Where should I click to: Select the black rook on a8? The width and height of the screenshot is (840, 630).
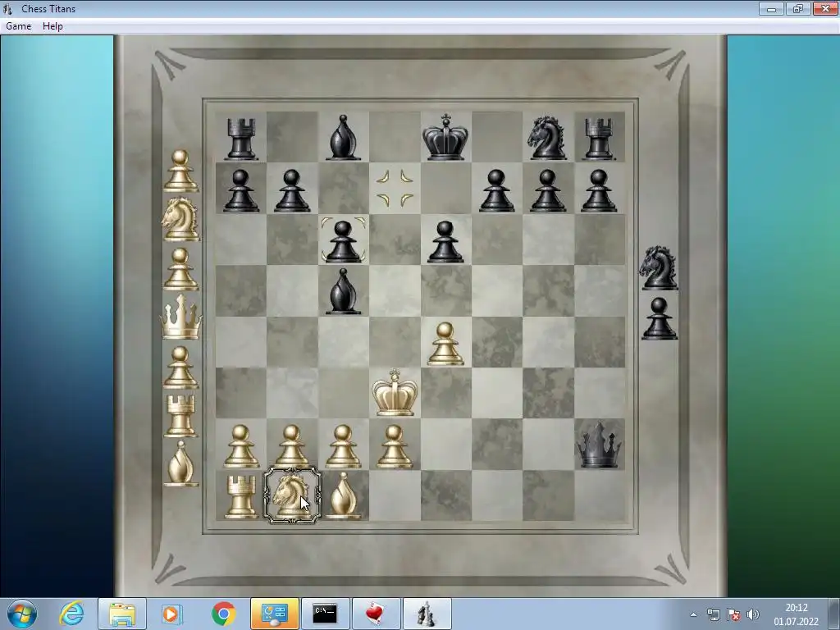click(x=240, y=138)
